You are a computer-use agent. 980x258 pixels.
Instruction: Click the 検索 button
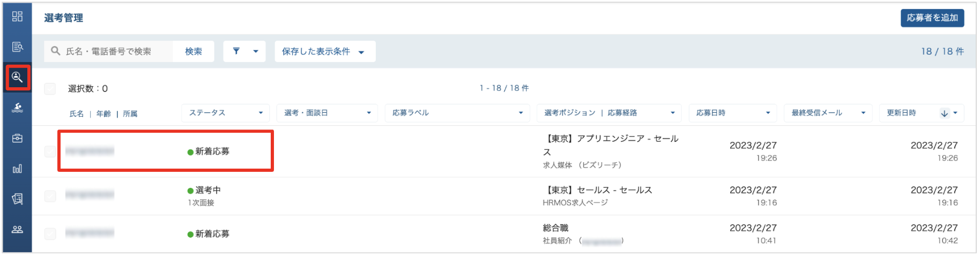(x=194, y=51)
